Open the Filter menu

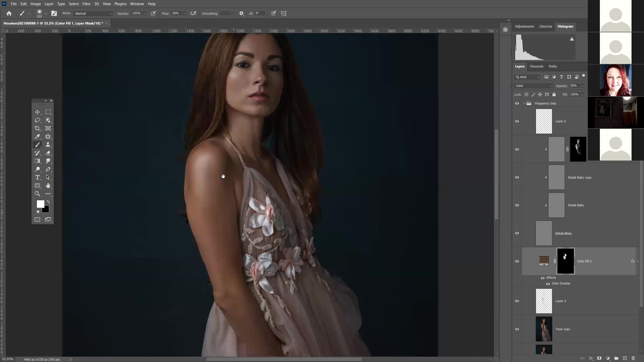tap(86, 4)
